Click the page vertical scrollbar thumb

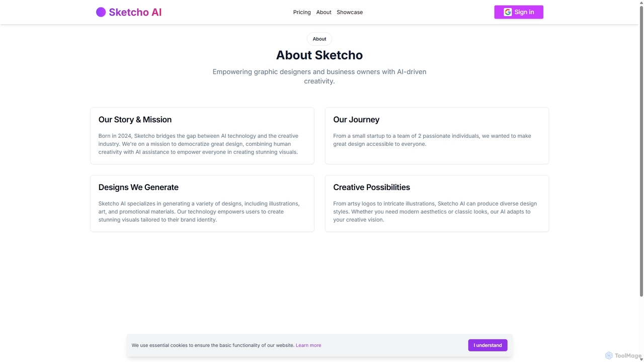tap(641, 151)
